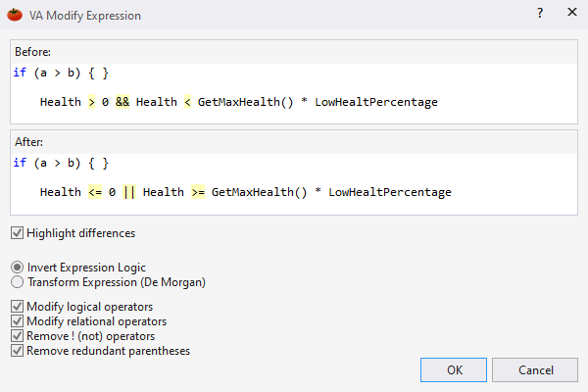Click the tomato icon in title bar
The image size is (588, 392).
tap(15, 16)
